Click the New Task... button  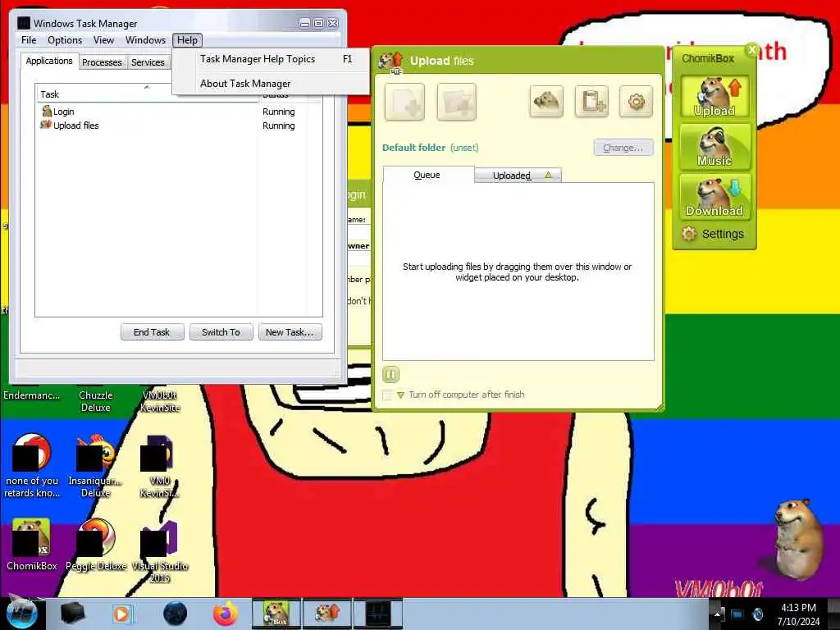290,332
